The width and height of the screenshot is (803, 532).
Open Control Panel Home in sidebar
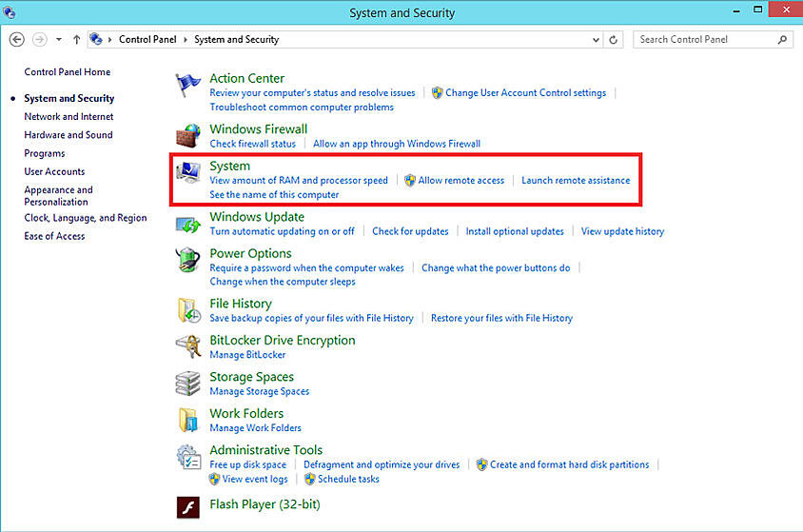click(68, 72)
